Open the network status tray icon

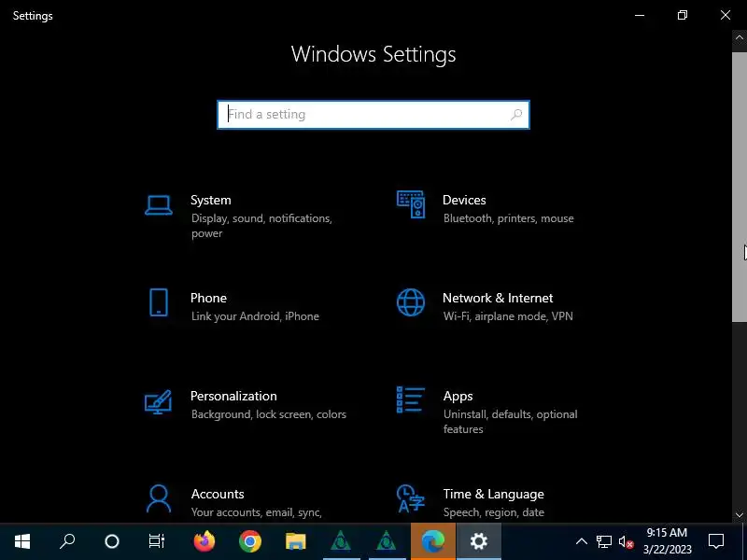point(604,542)
